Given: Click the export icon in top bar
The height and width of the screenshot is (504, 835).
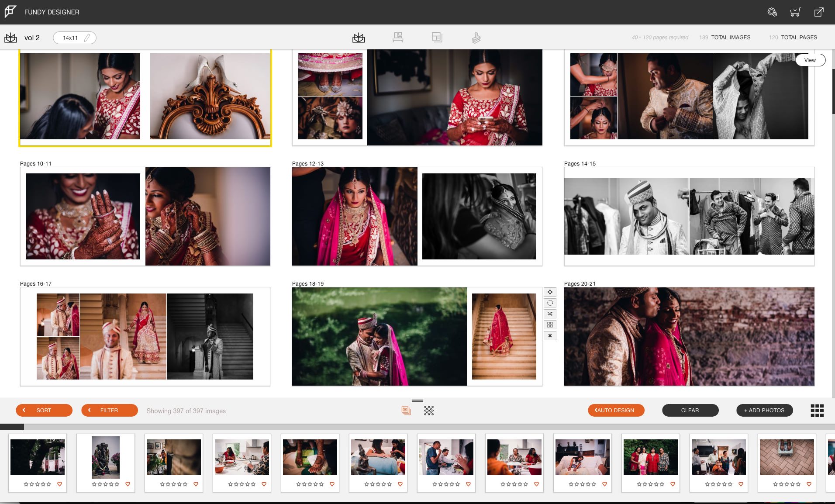Looking at the screenshot, I should pyautogui.click(x=819, y=12).
